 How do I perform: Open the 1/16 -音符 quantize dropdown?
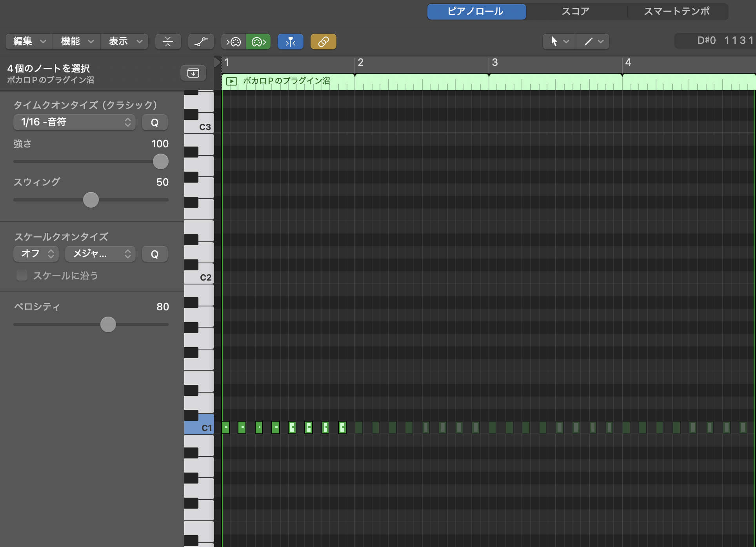pos(75,122)
